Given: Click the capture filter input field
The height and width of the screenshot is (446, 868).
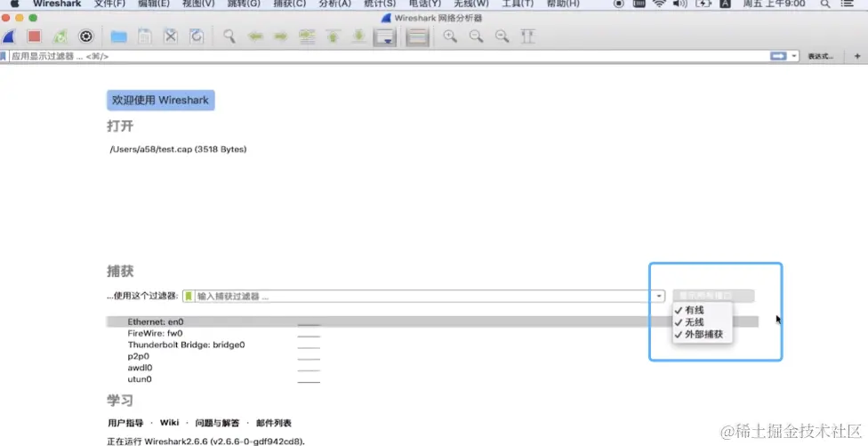Looking at the screenshot, I should tap(423, 296).
